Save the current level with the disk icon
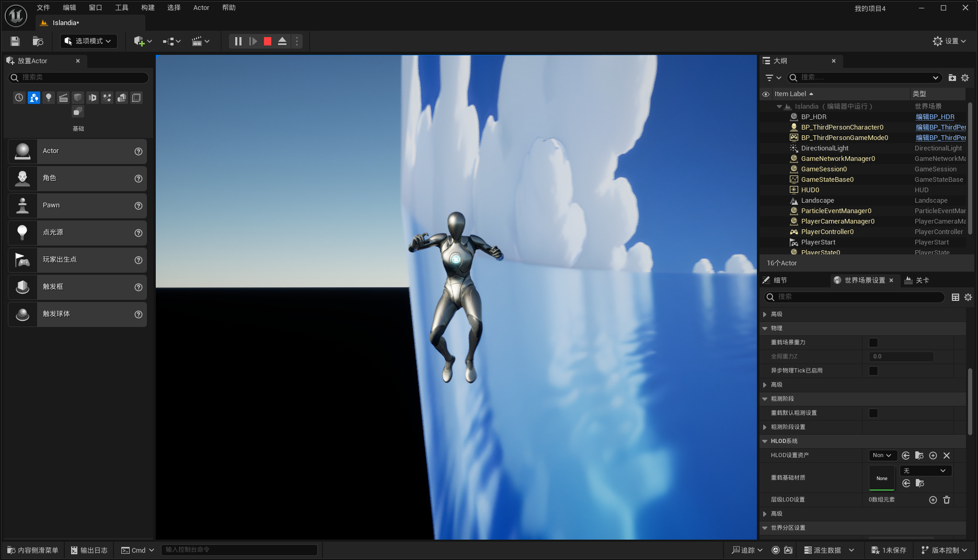Screen dimensions: 978x560 15,41
